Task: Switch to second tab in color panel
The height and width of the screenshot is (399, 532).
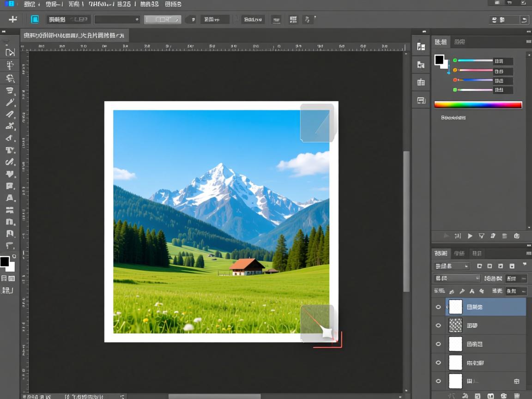Action: (x=459, y=42)
